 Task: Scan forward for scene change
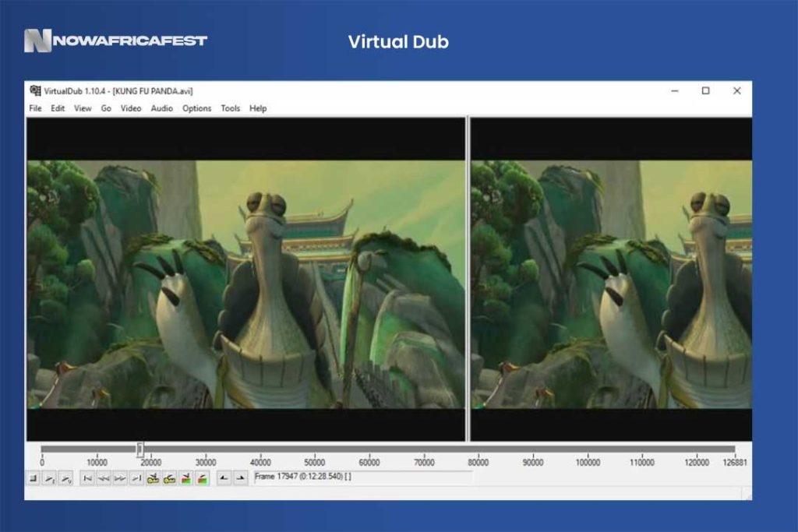(203, 478)
